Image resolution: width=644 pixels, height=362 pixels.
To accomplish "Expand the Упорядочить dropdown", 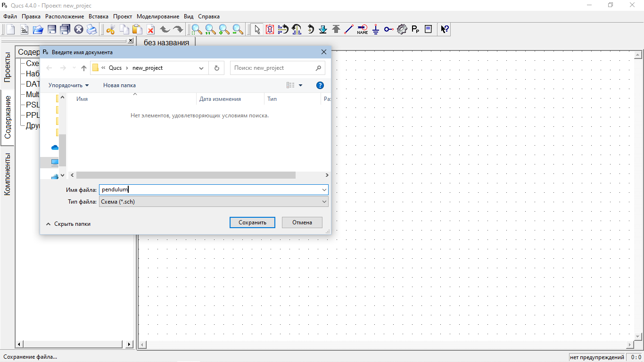I will point(68,85).
